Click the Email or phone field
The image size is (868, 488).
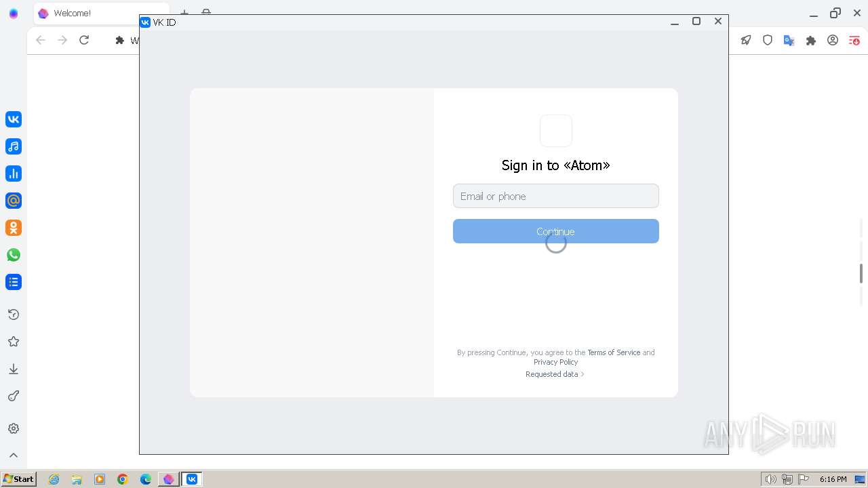tap(556, 196)
